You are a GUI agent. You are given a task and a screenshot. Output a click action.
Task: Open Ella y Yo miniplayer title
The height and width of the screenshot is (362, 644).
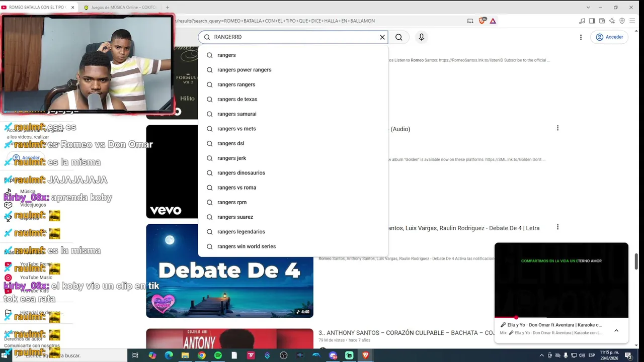tap(554, 325)
